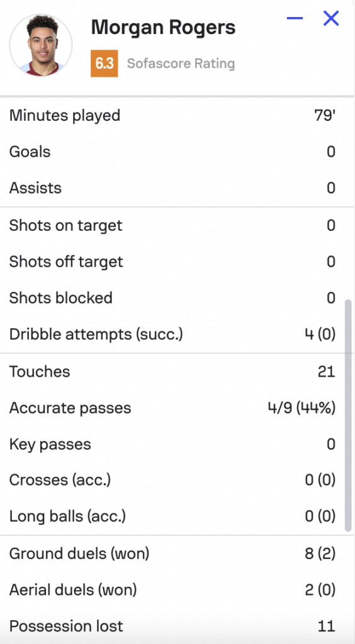Click the Long balls (acc.) row
The image size is (355, 644).
172,516
